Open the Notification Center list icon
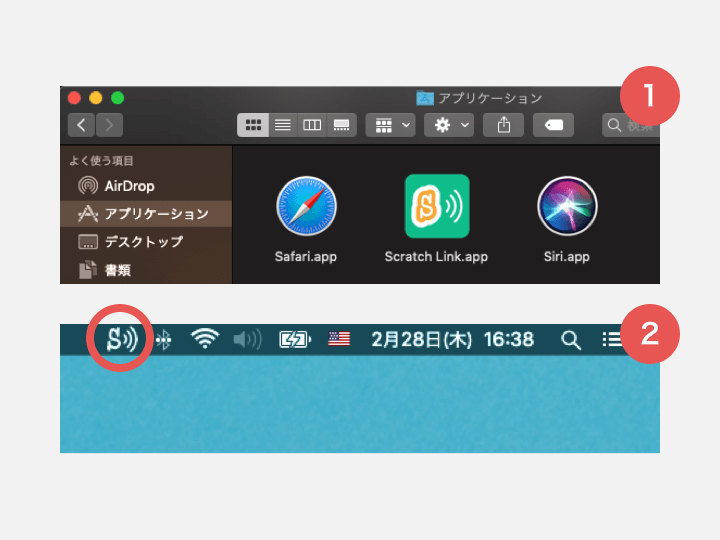This screenshot has height=540, width=720. pyautogui.click(x=612, y=339)
